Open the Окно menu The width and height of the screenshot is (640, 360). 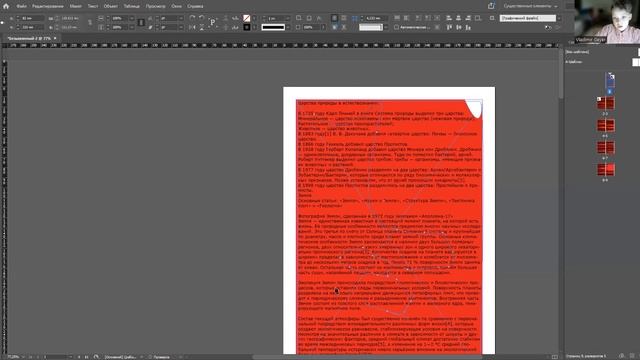[176, 7]
